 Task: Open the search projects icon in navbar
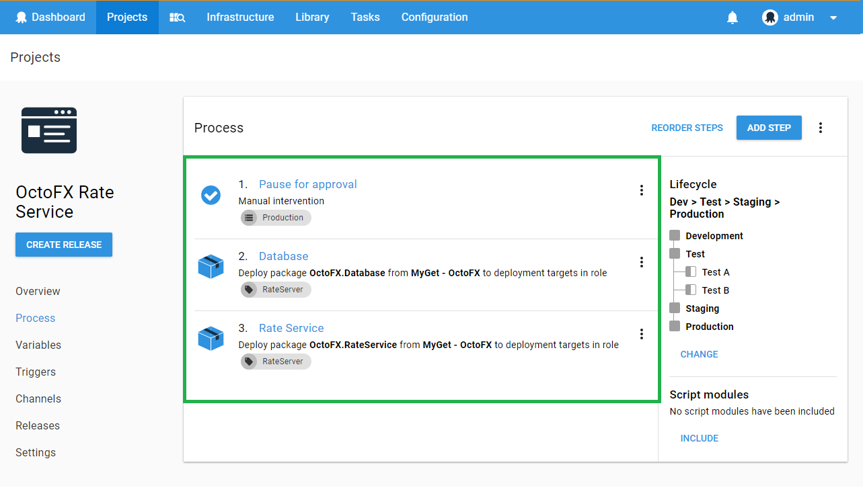point(177,17)
